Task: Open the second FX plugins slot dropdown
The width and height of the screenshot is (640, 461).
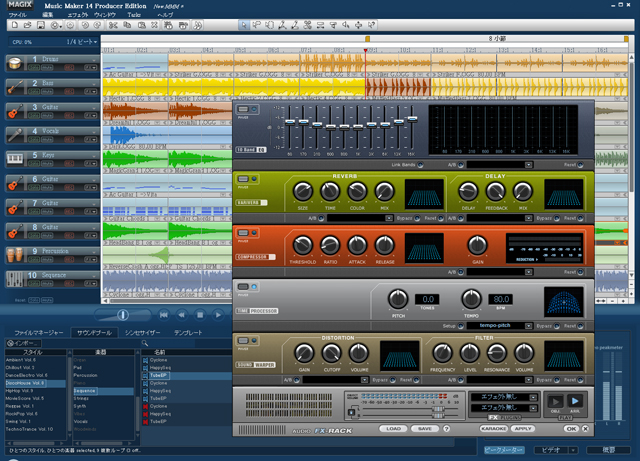Action: [533, 408]
